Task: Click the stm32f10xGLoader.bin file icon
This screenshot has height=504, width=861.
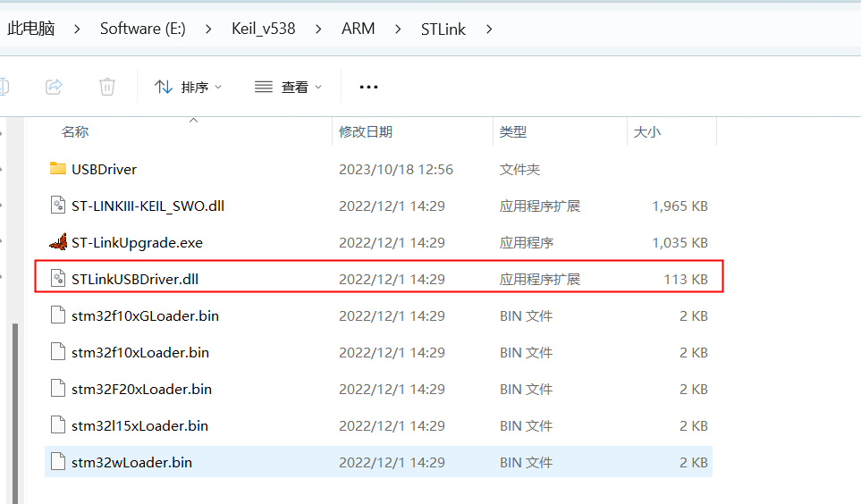Action: point(58,315)
